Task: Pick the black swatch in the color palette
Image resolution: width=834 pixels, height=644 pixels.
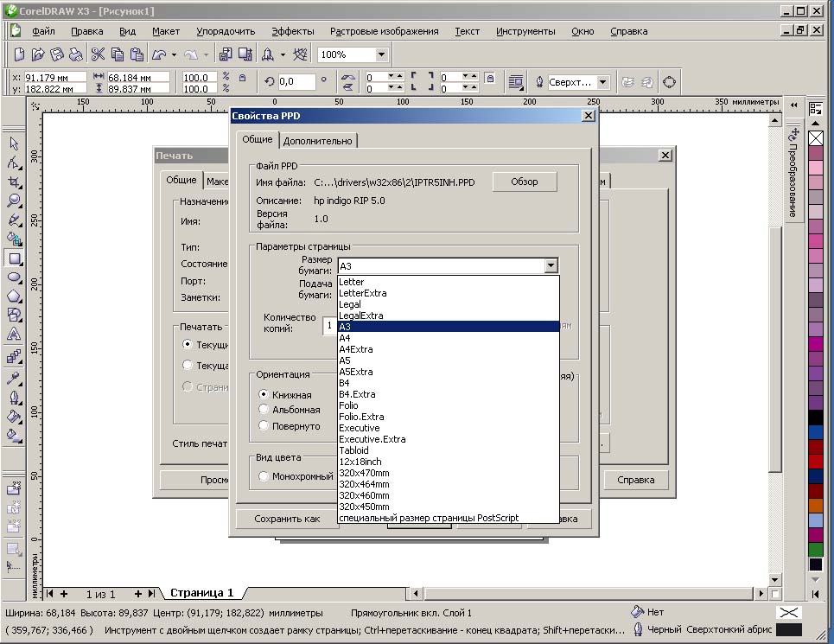Action: 815,418
